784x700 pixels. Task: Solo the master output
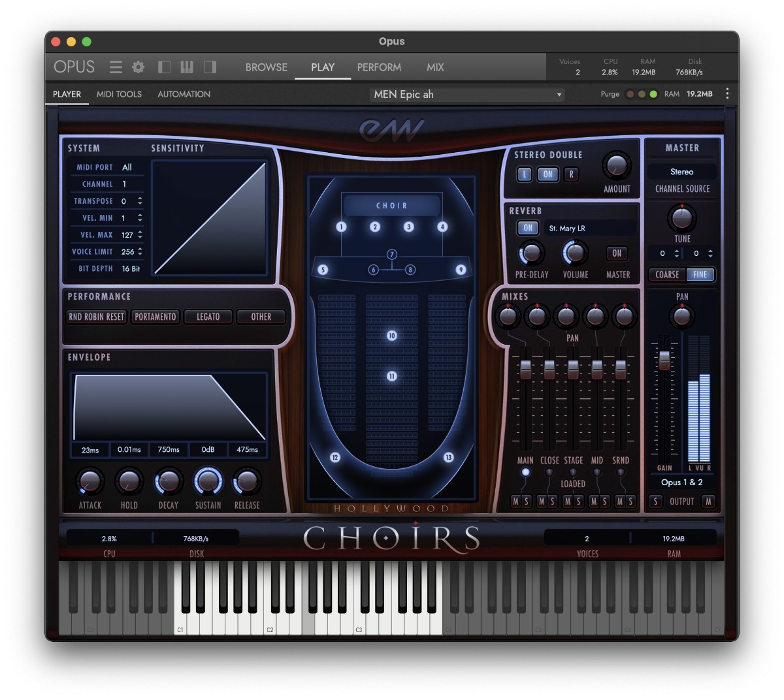pyautogui.click(x=655, y=501)
